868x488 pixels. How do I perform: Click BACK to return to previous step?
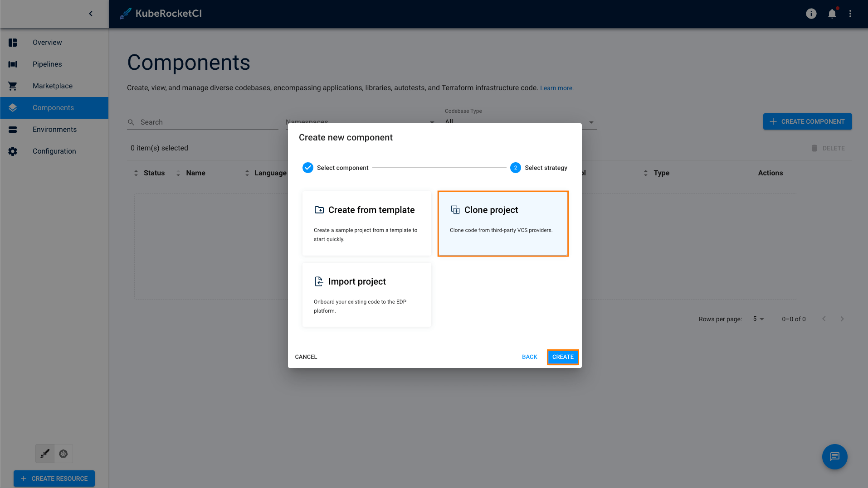pos(529,357)
